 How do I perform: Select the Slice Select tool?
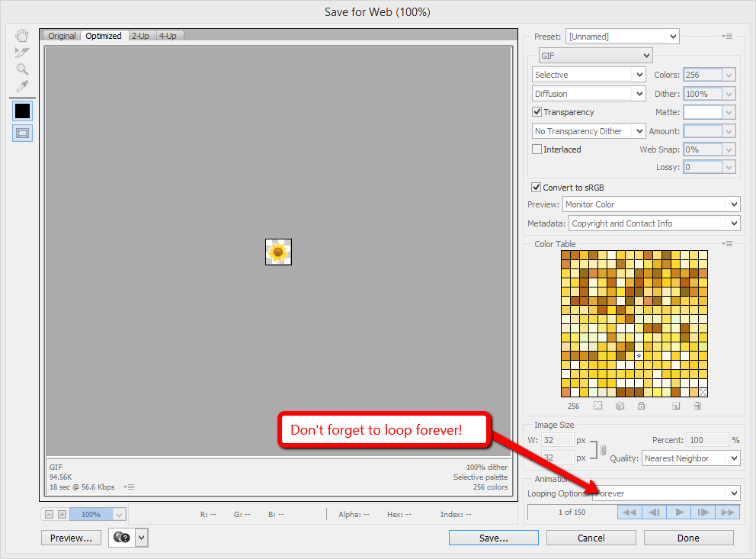22,53
